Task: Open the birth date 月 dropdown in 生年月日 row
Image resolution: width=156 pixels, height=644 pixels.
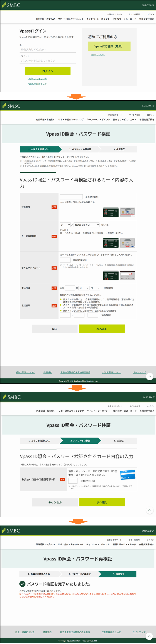Action: pos(84,288)
